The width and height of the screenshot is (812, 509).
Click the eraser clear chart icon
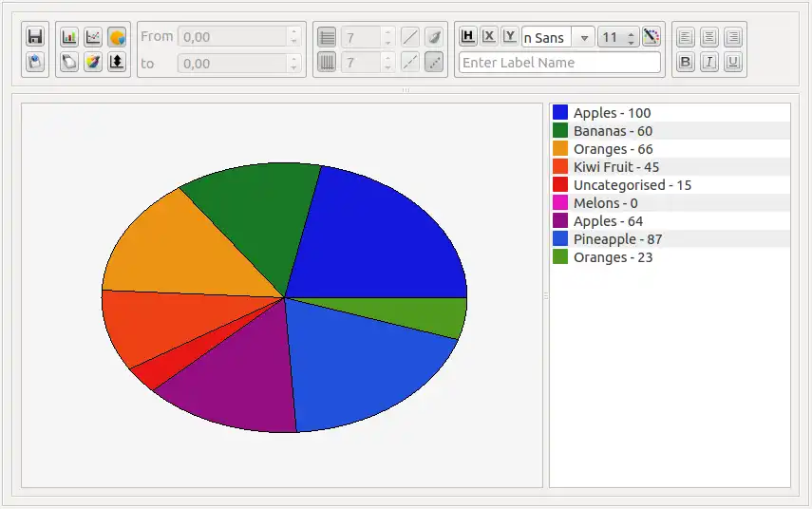[69, 62]
